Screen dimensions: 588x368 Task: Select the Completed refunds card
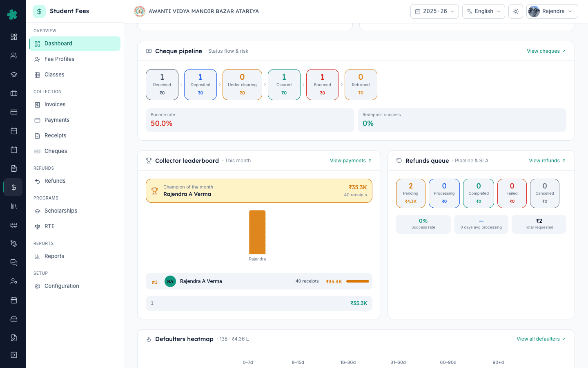click(x=479, y=193)
